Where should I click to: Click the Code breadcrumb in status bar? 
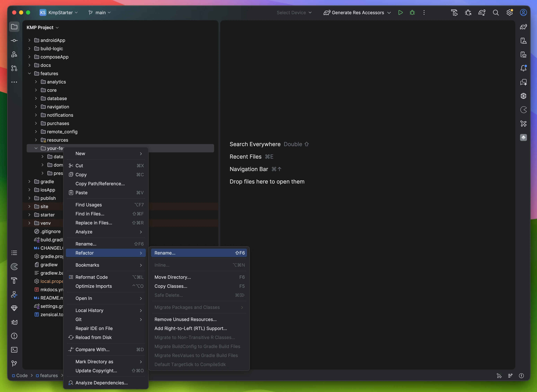(x=20, y=376)
